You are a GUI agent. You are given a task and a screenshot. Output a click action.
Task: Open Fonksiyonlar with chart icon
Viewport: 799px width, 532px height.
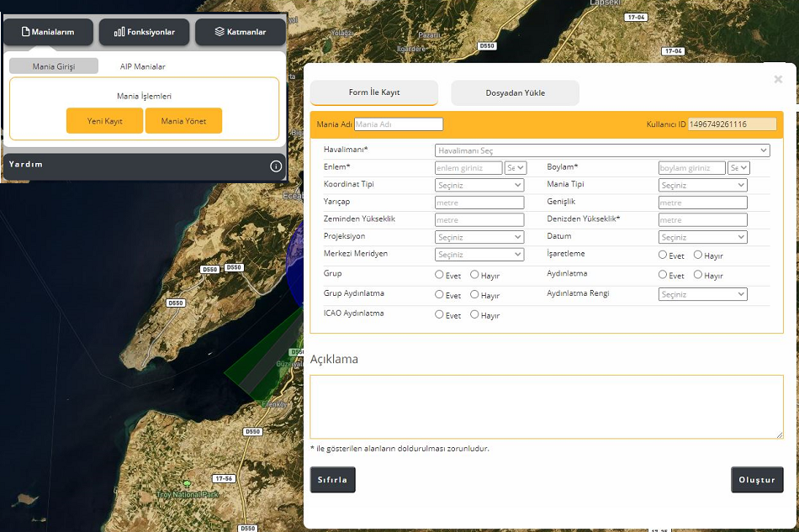(x=144, y=32)
